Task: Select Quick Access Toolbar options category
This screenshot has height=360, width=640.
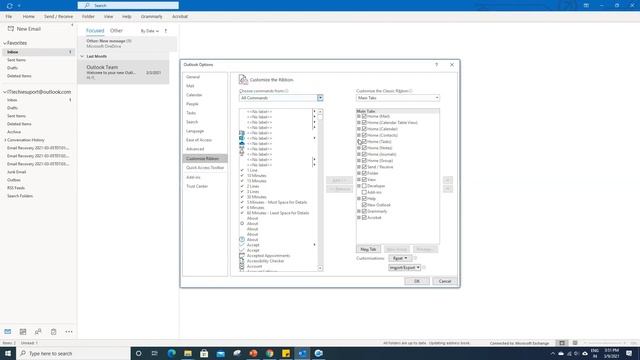Action: [x=204, y=168]
